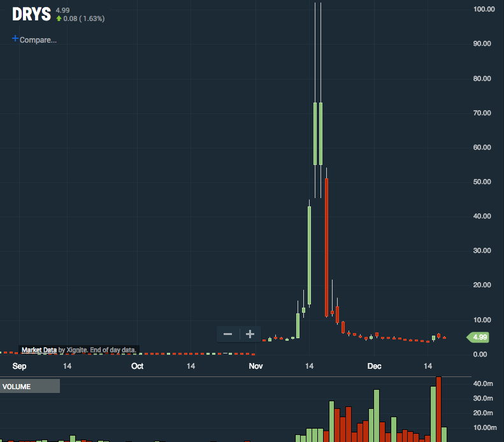Viewport: 504px width, 442px height.
Task: Click the tallest red volume bar
Action: (438, 409)
